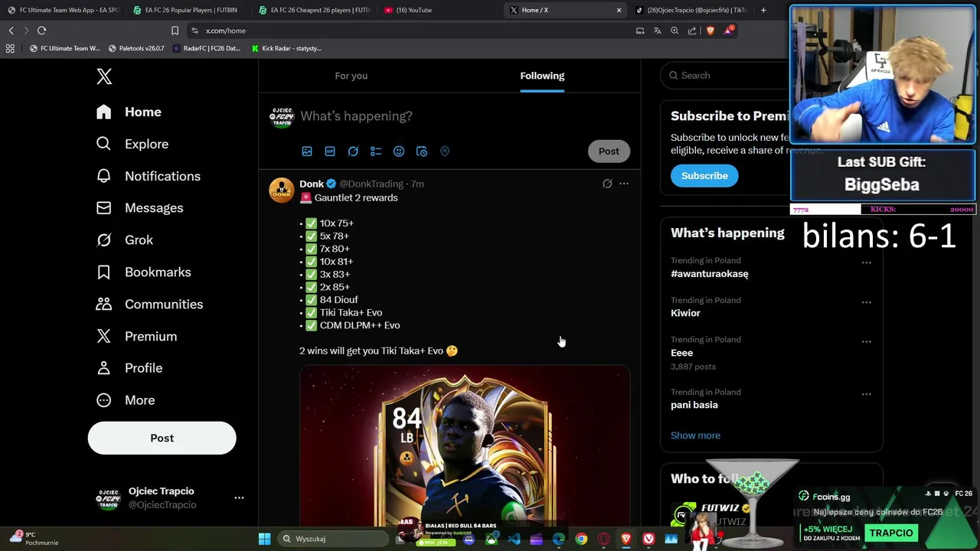Click the @DonkTrading handle
The image size is (980, 551).
click(371, 184)
